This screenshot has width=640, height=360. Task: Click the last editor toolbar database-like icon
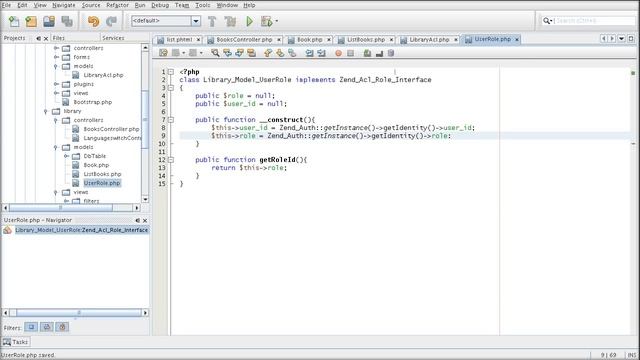point(391,53)
